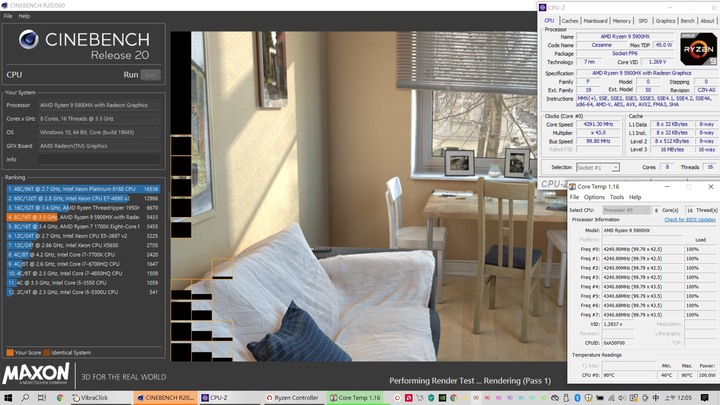Image resolution: width=720 pixels, height=405 pixels.
Task: Click the red AMD tray icon
Action: click(x=409, y=398)
